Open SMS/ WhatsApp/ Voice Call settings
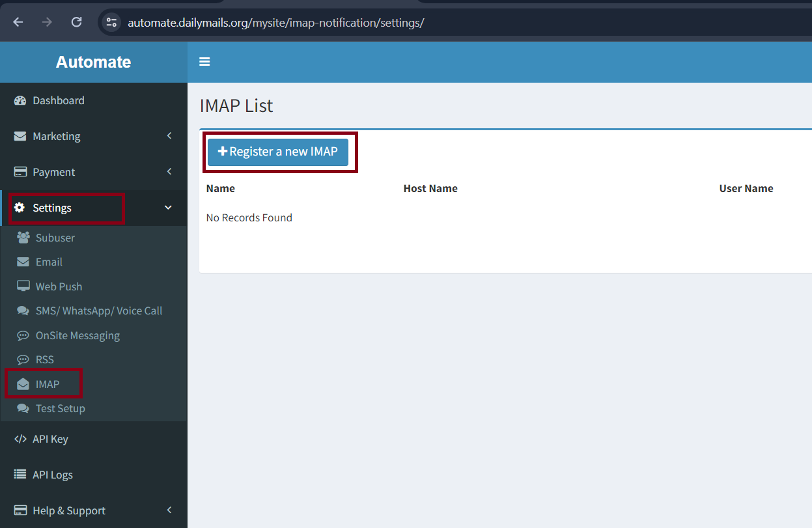The width and height of the screenshot is (812, 528). tap(98, 311)
